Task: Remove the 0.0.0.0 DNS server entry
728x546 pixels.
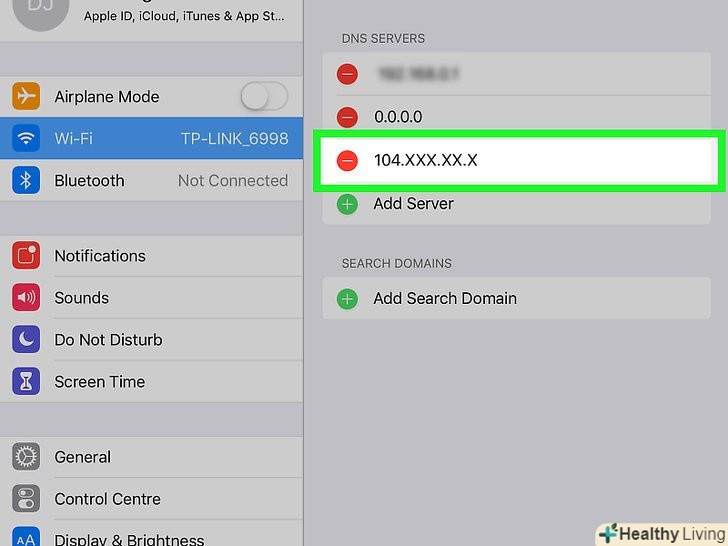Action: click(348, 117)
